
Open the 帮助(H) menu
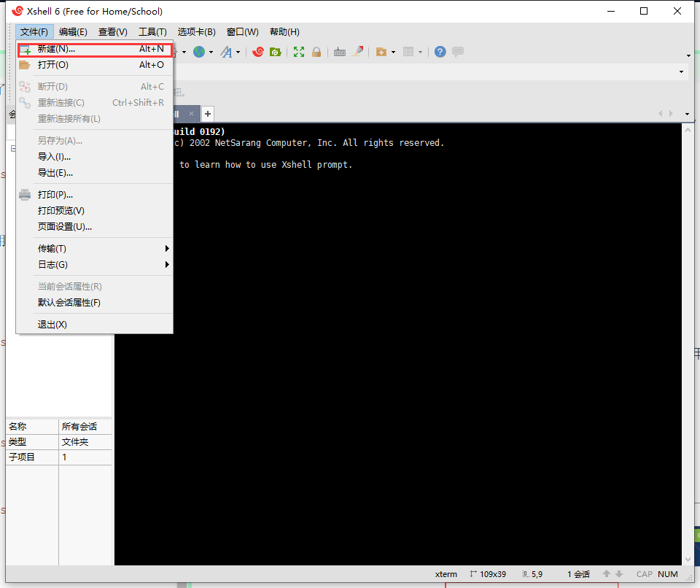click(284, 31)
